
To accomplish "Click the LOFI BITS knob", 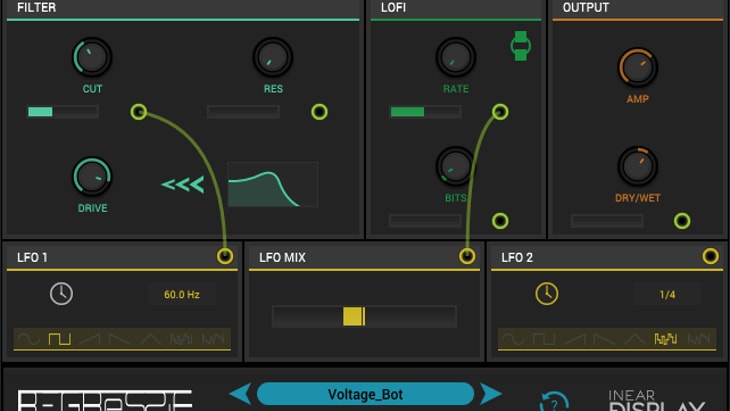I will [454, 166].
